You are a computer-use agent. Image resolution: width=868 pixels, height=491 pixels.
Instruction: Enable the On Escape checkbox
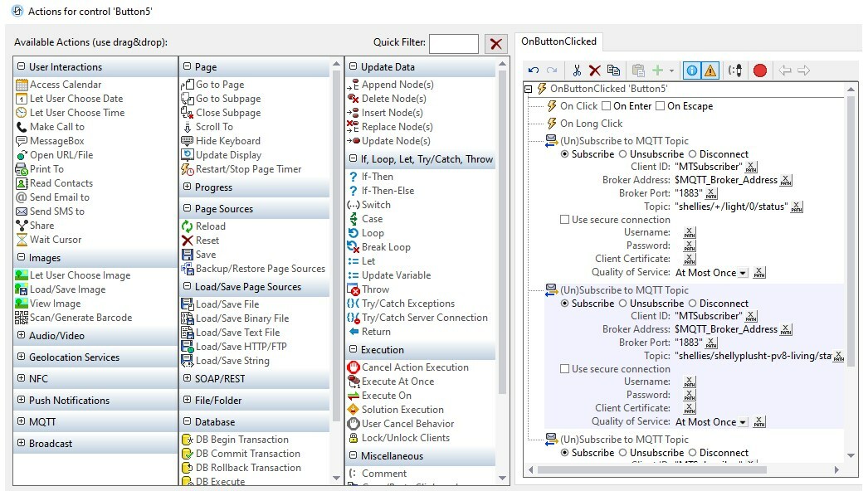660,106
